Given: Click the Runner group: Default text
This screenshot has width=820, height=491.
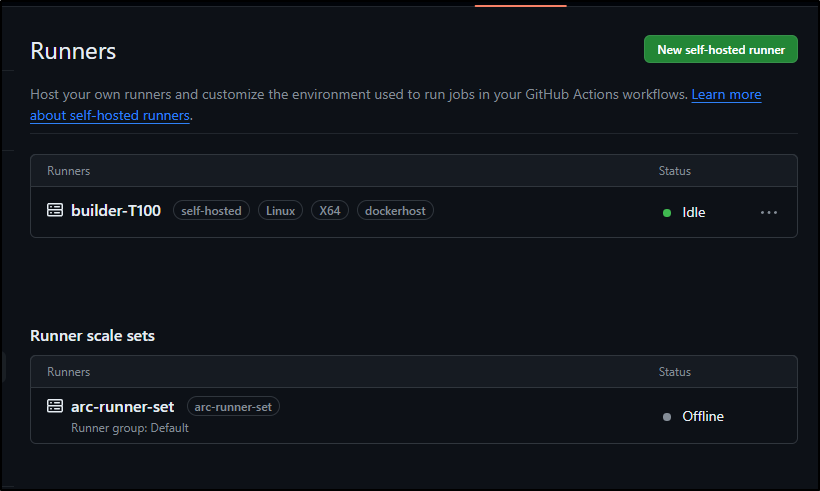Looking at the screenshot, I should click(x=130, y=428).
